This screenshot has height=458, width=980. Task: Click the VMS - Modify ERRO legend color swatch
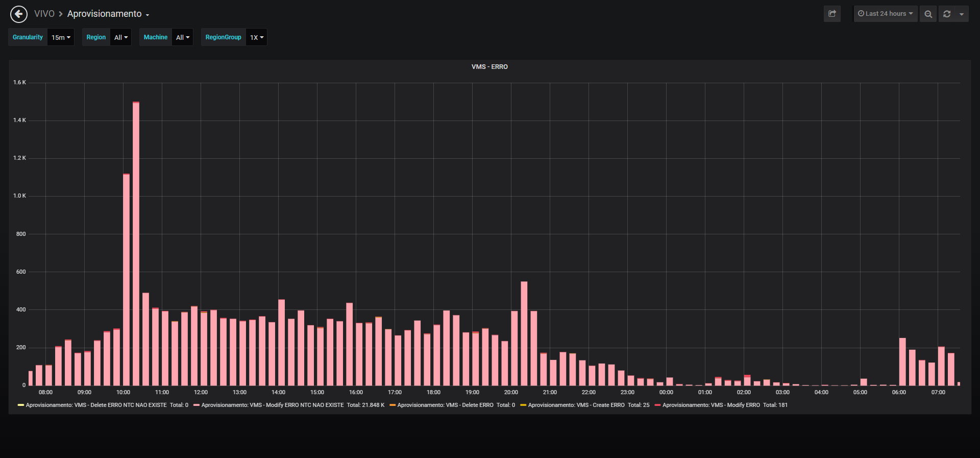pyautogui.click(x=658, y=405)
